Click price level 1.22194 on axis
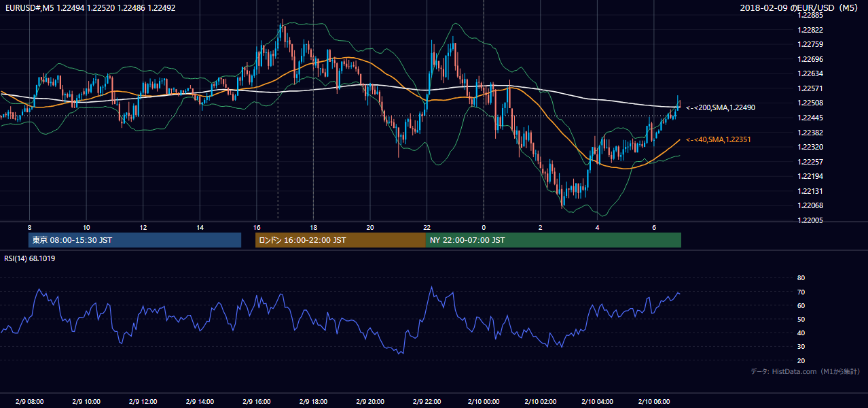868x408 pixels. pos(810,176)
